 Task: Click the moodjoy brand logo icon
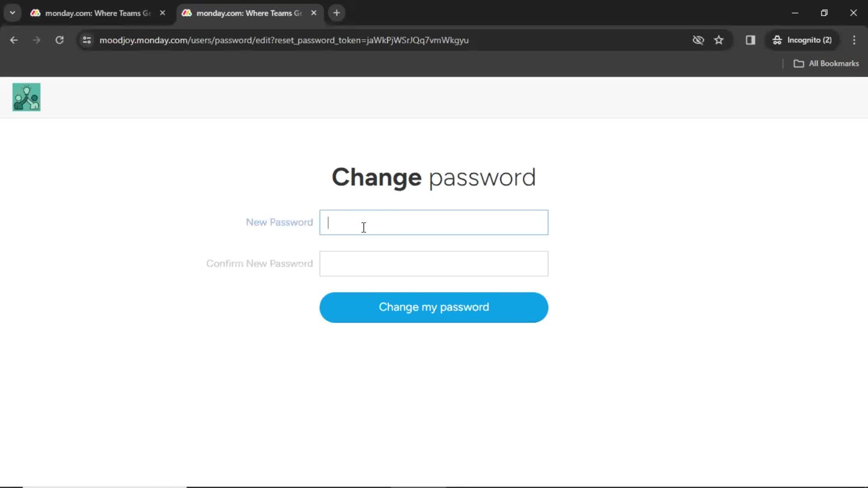point(26,97)
